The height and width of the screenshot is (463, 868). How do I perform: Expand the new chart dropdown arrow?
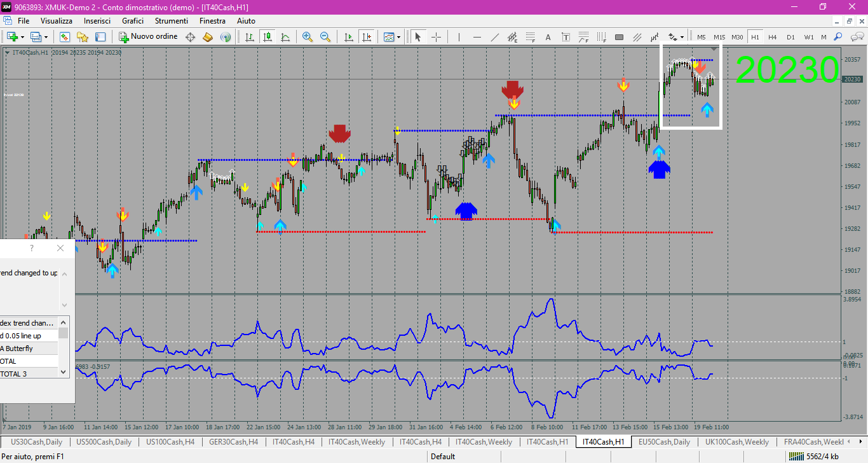[x=22, y=37]
